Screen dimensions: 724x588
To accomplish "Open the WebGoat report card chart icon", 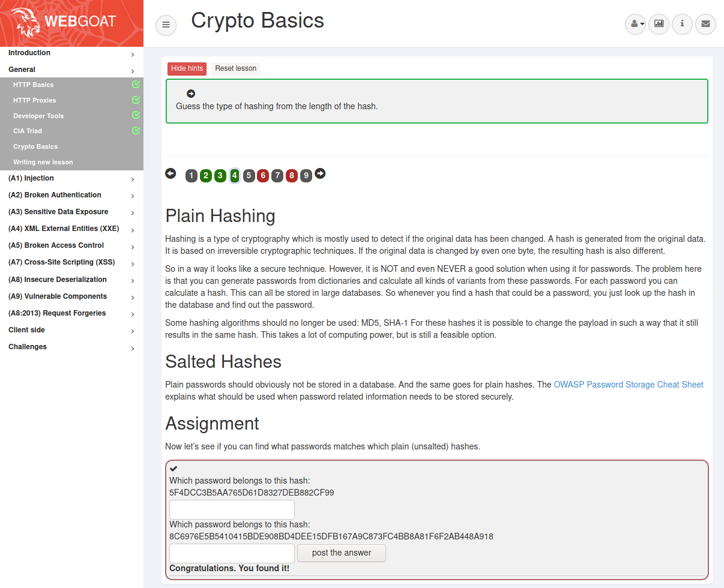I will coord(659,24).
